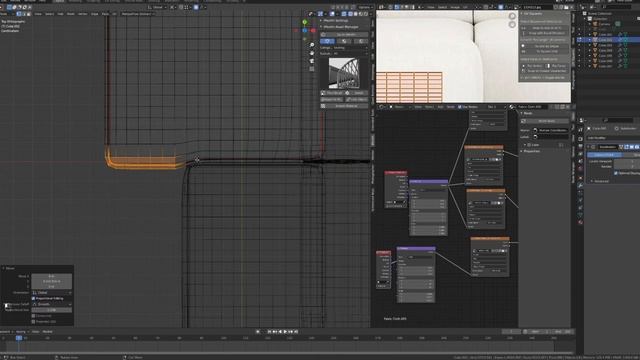Click Levels Viewport value field
Viewport: 640px width, 360px height.
[627, 162]
